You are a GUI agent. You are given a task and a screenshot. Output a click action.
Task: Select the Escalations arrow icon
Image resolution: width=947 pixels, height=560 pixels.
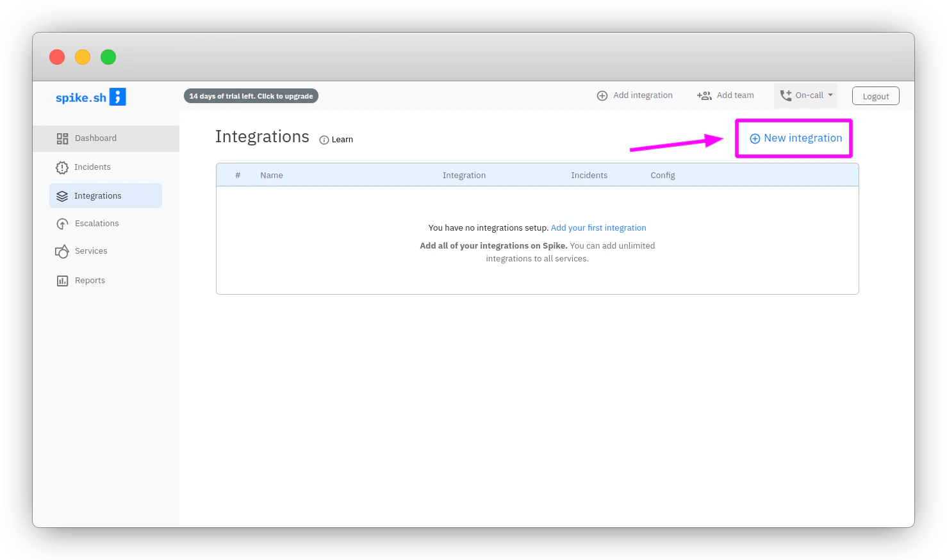pos(62,223)
